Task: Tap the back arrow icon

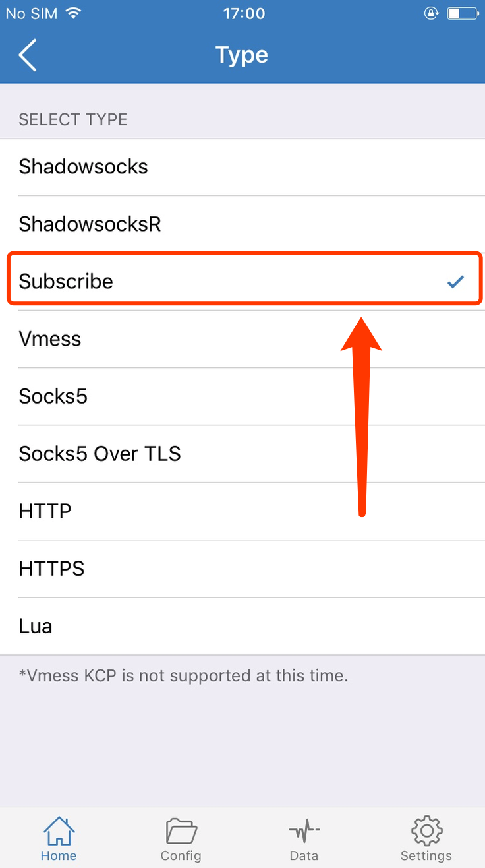Action: (28, 55)
